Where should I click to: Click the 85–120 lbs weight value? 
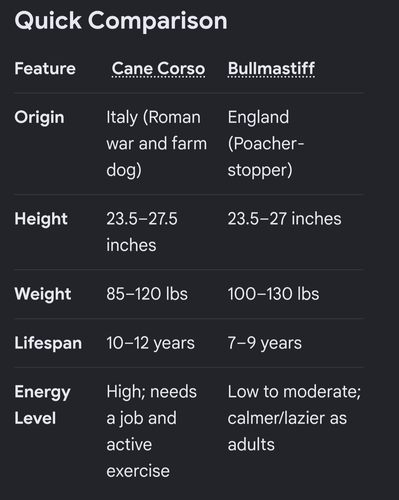[147, 294]
